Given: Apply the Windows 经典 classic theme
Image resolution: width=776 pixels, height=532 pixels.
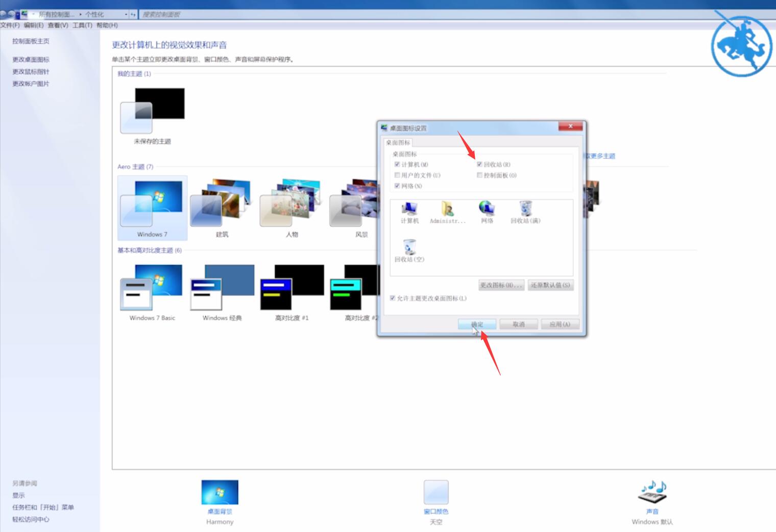Looking at the screenshot, I should 222,292.
